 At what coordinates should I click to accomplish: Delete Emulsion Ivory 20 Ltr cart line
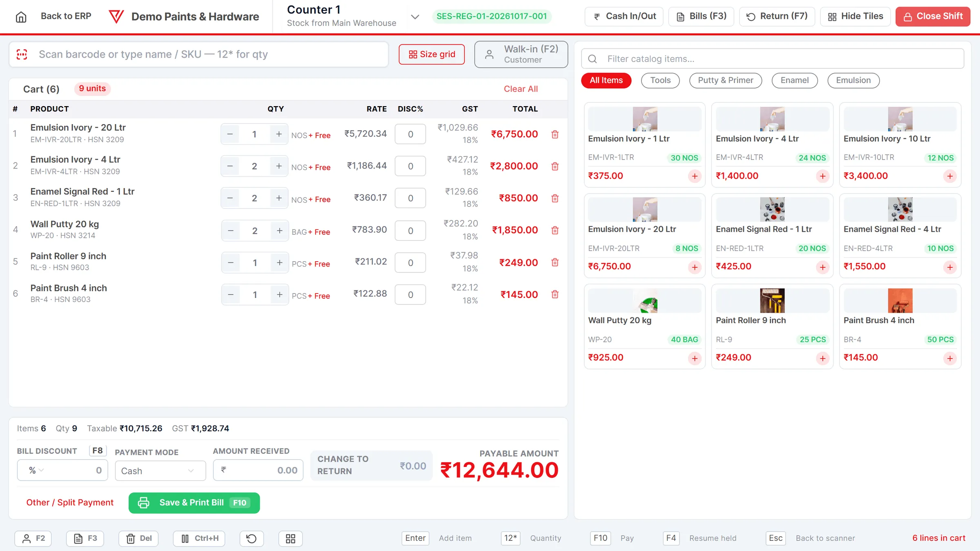pos(555,134)
